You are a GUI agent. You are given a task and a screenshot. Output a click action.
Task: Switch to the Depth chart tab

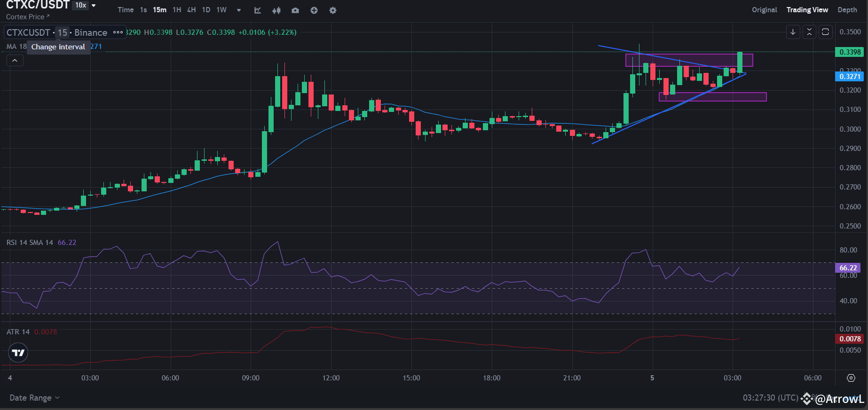pos(847,10)
